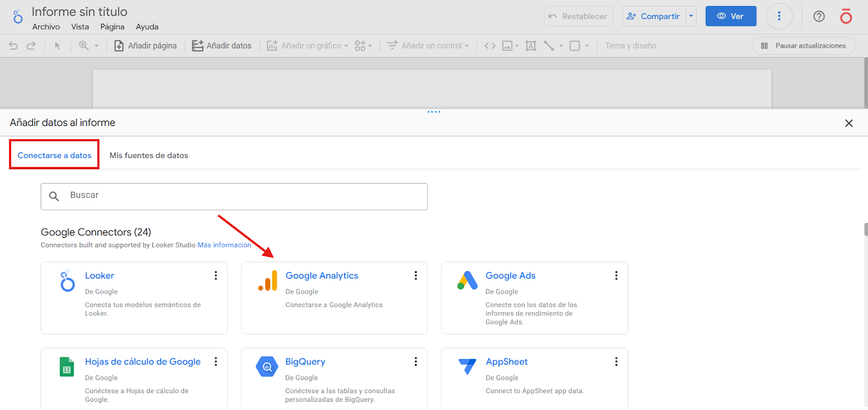868x410 pixels.
Task: Click Añadir datos in toolbar
Action: click(x=222, y=46)
